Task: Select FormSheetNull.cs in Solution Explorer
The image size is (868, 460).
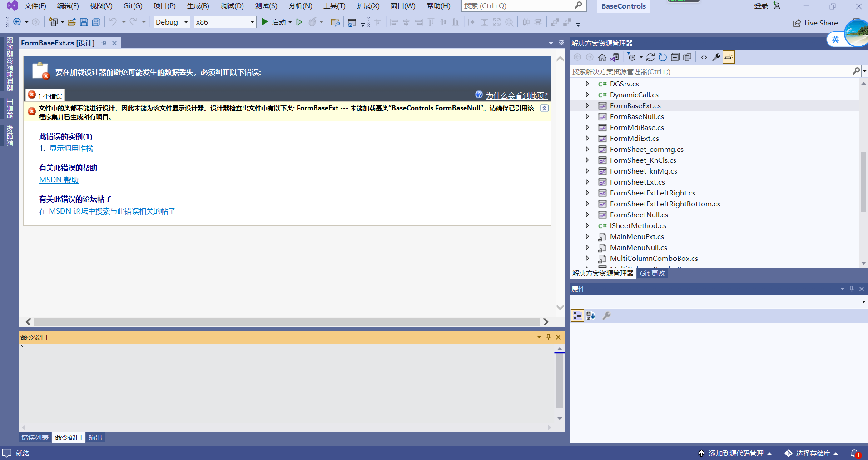Action: click(639, 215)
